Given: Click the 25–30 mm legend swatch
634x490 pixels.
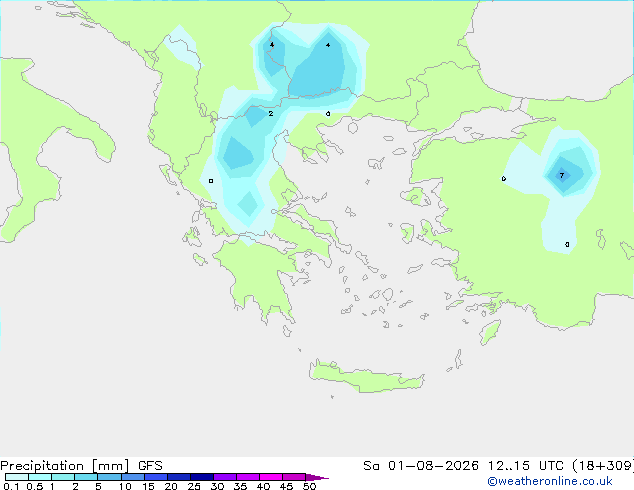Looking at the screenshot, I should coord(202,477).
